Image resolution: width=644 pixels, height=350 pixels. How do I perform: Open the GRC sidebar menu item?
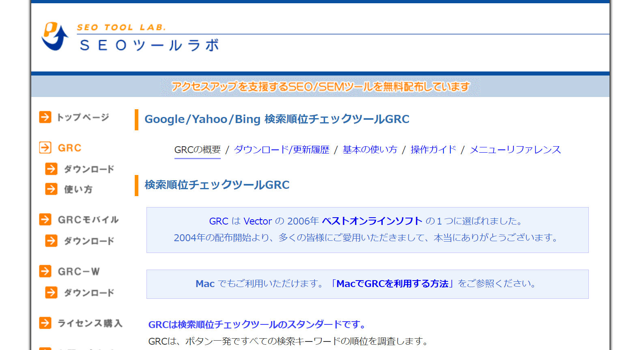point(69,148)
